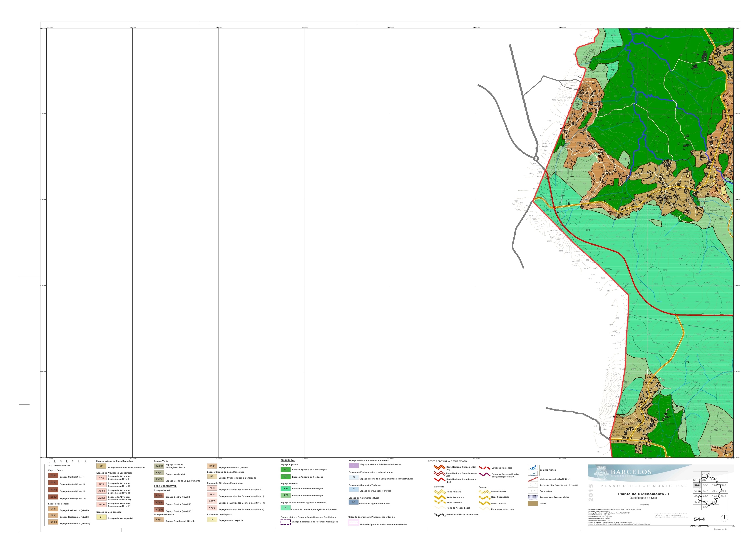Click the 'SOLO RURAL' heading

pos(288,460)
